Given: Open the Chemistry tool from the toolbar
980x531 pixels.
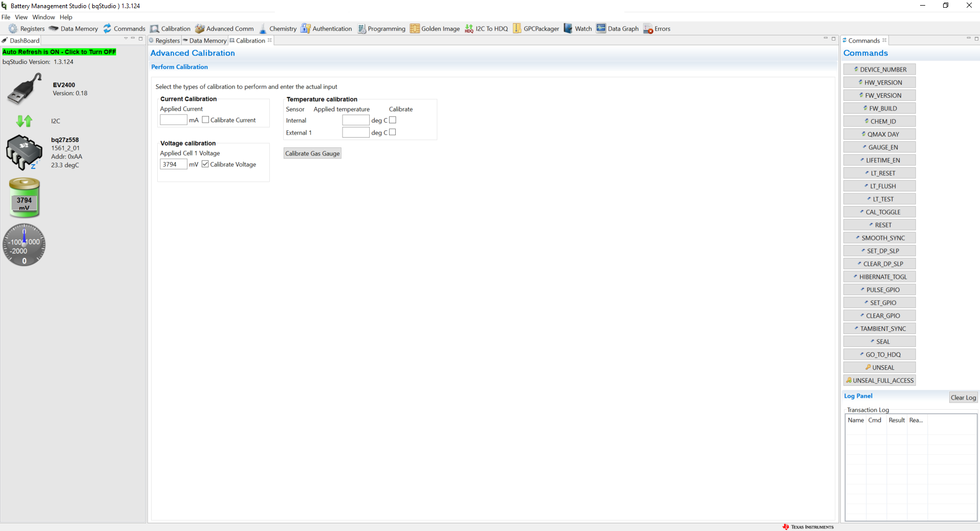Looking at the screenshot, I should (283, 29).
